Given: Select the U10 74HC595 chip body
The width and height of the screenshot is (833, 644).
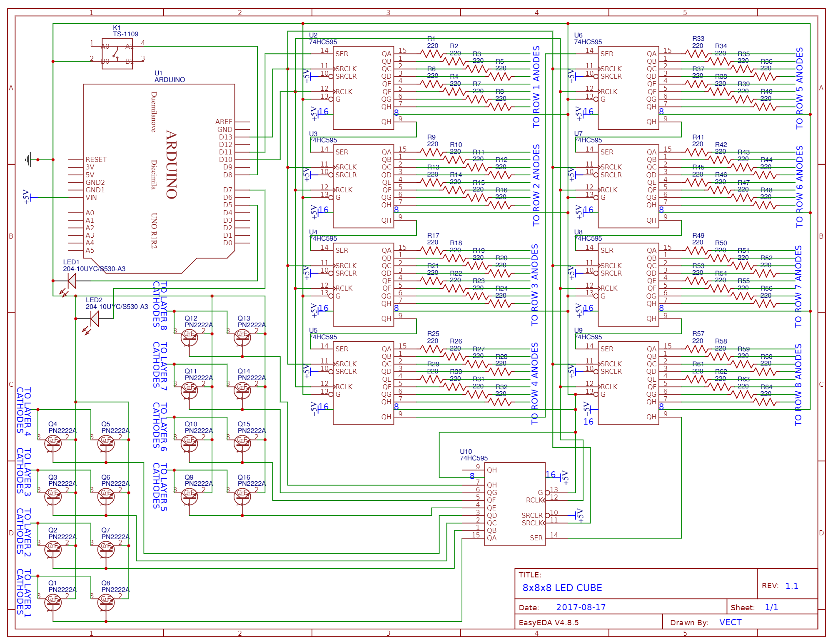Looking at the screenshot, I should coord(515,504).
